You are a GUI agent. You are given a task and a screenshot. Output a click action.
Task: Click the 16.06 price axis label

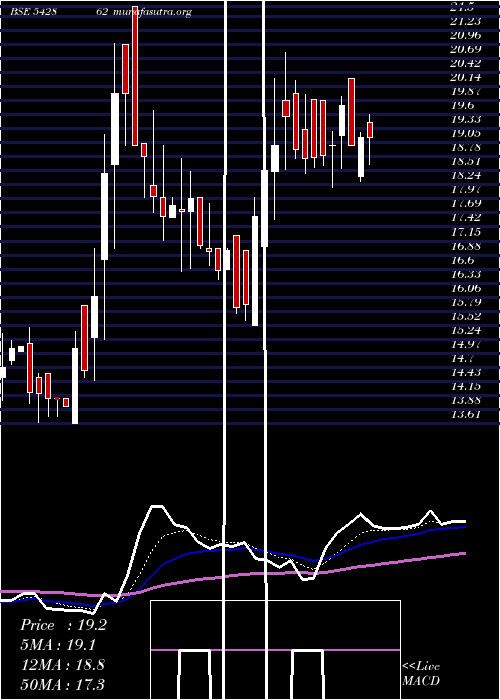(466, 288)
